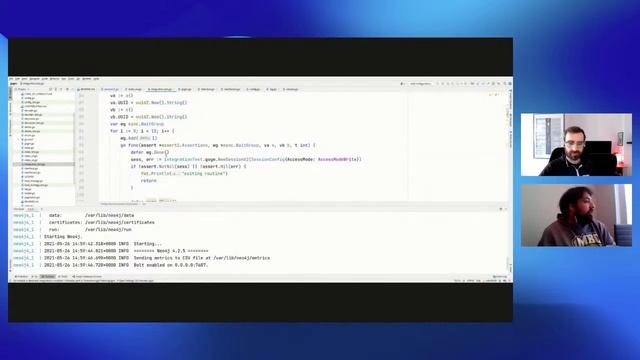Click the inspections warning widget in editor corner

494,95
